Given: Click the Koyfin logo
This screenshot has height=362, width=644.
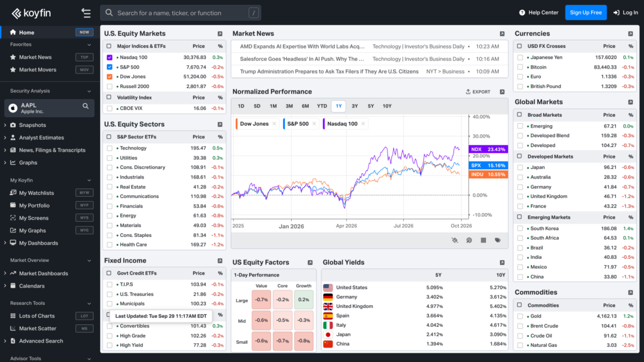Looking at the screenshot, I should click(x=31, y=13).
